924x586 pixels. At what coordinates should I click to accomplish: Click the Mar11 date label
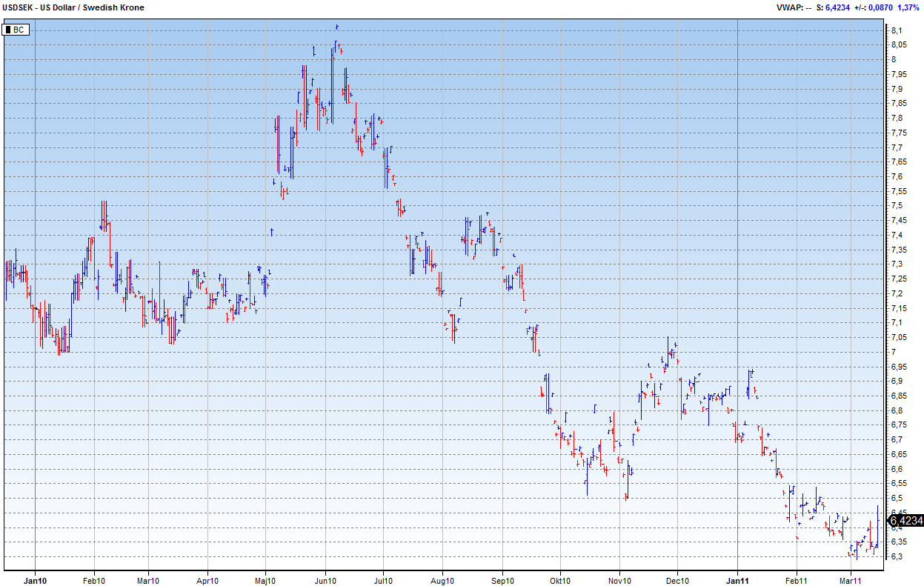[x=851, y=581]
